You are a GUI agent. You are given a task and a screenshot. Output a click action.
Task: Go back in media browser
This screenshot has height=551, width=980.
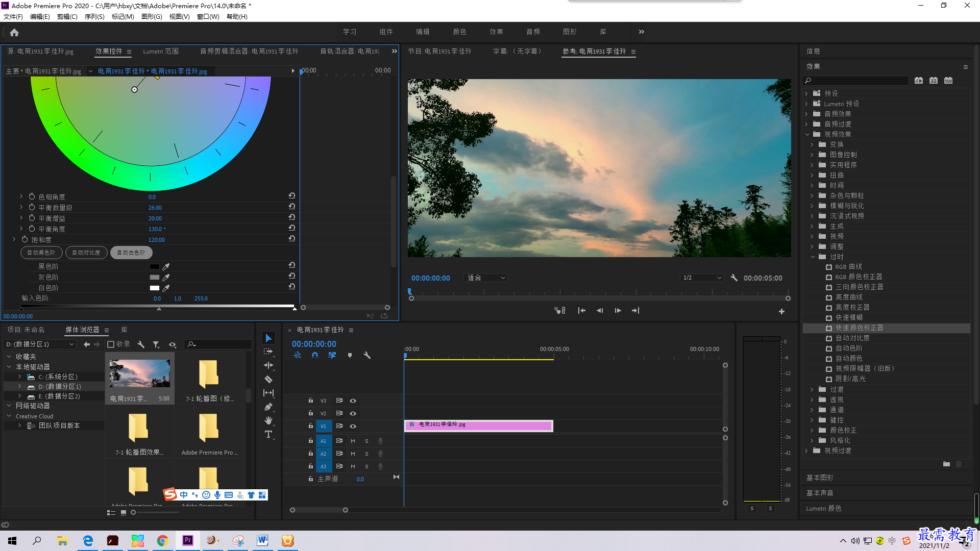(87, 344)
